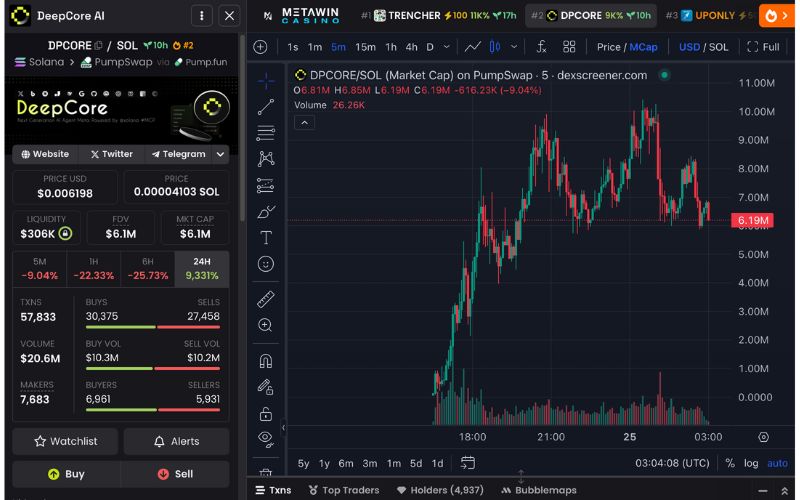Viewport: 800px width, 500px height.
Task: Select the forecasting and measurement tool
Action: coord(266,185)
